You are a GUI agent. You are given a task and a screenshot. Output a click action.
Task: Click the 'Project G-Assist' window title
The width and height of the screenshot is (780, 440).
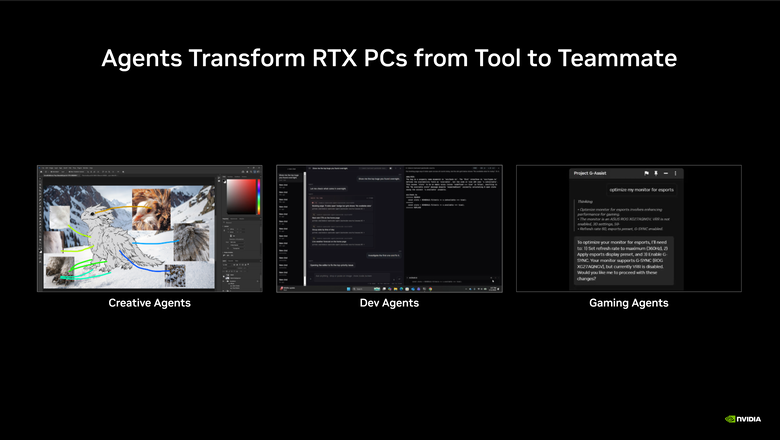pyautogui.click(x=589, y=173)
